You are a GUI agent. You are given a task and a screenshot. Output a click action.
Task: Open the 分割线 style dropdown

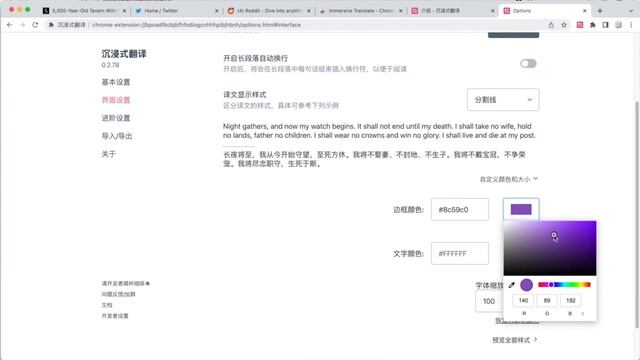pyautogui.click(x=503, y=100)
